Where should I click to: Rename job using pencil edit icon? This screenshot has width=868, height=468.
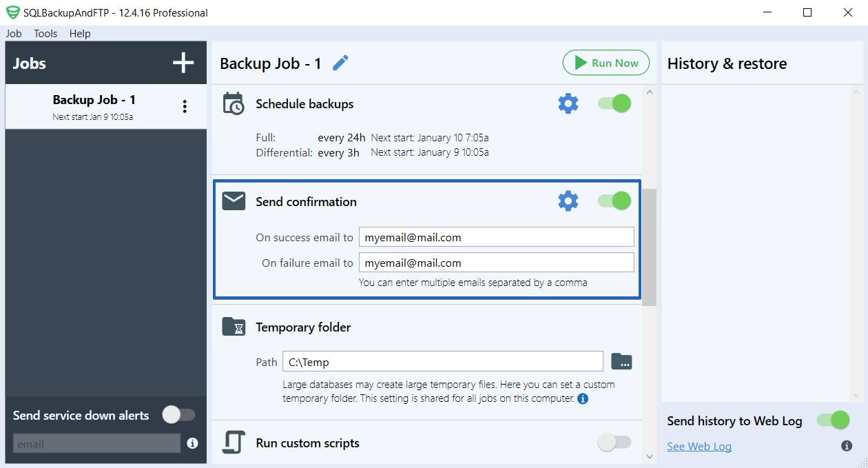tap(340, 63)
